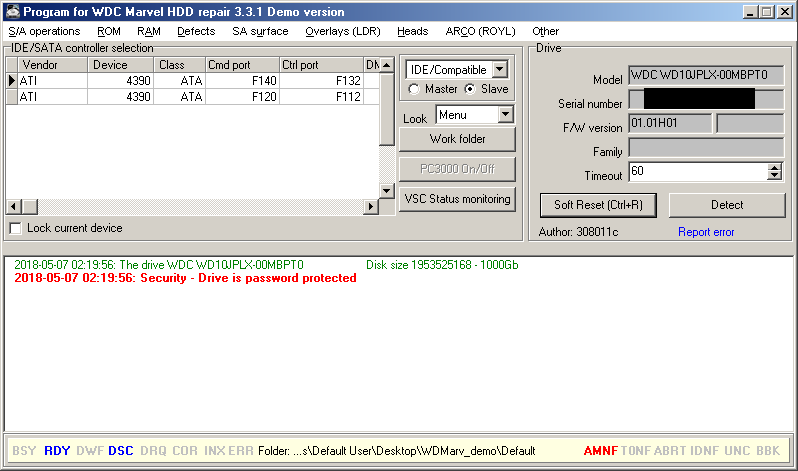Click the controller list scroll right arrow
Viewport: 798px width, 471px height.
[x=371, y=207]
